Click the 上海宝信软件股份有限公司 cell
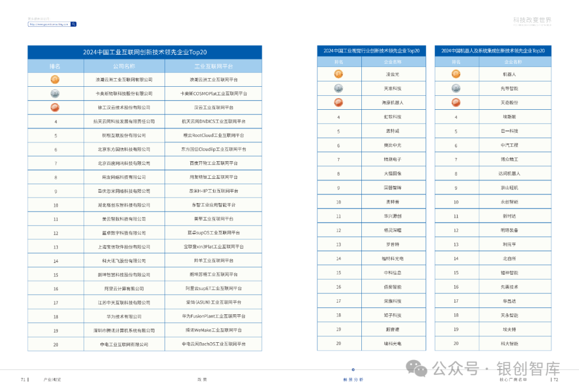579x392 pixels. click(x=124, y=247)
